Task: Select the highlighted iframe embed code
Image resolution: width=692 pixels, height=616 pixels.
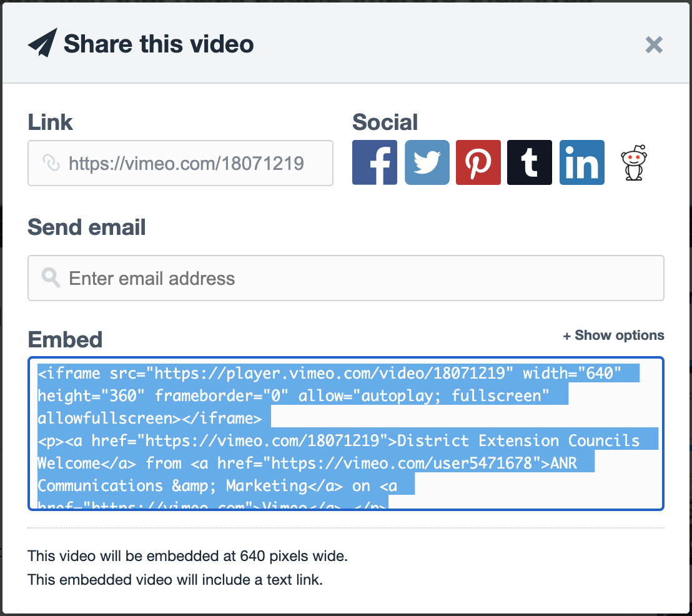Action: point(345,434)
